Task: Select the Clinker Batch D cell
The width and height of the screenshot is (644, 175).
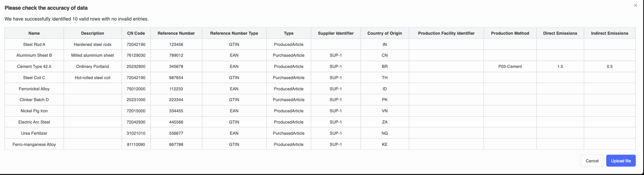Action: point(34,100)
